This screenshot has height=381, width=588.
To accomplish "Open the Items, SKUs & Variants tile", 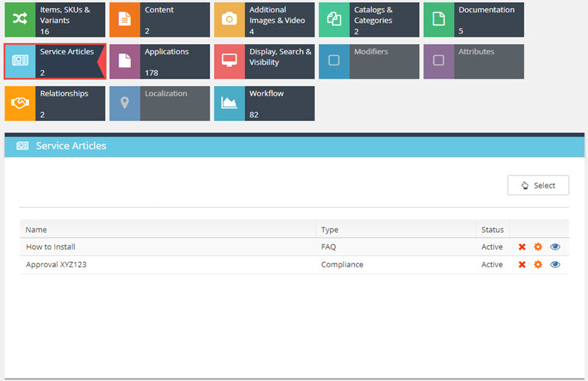I will coord(54,20).
